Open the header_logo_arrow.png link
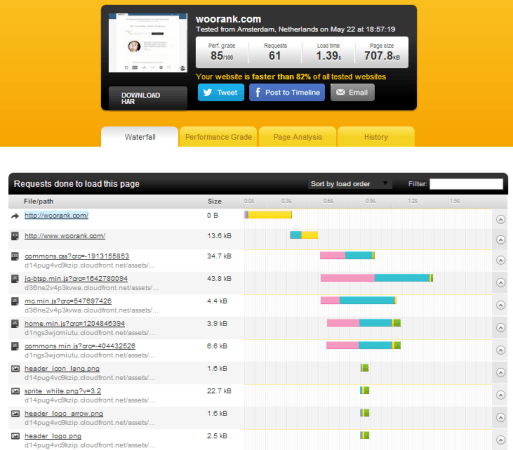The image size is (513, 450). tap(64, 413)
